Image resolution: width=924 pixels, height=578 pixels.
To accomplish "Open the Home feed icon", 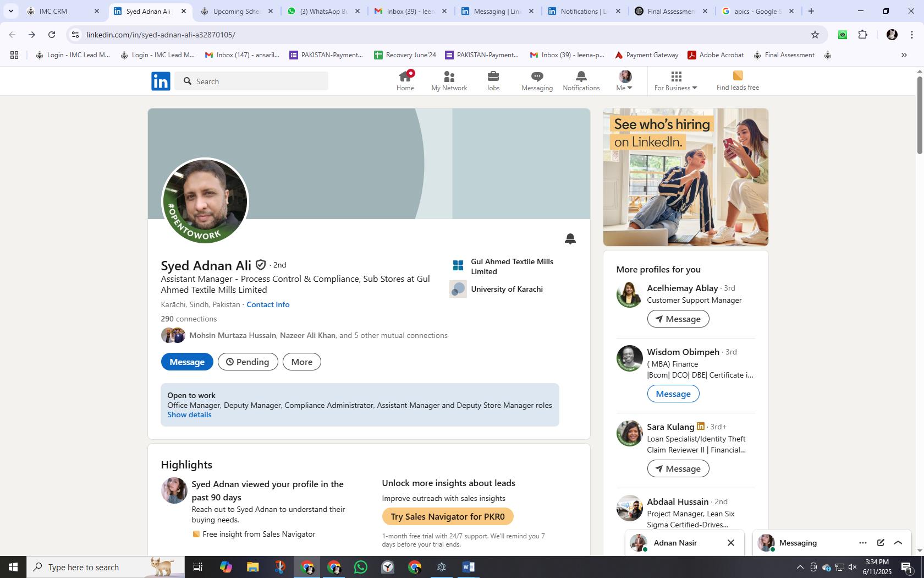I will click(x=405, y=81).
